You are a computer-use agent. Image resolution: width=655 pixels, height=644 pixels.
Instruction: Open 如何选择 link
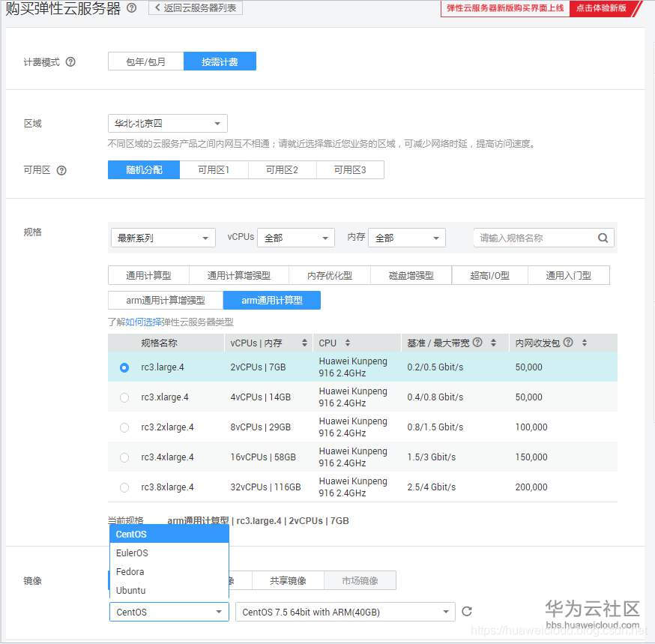point(143,322)
